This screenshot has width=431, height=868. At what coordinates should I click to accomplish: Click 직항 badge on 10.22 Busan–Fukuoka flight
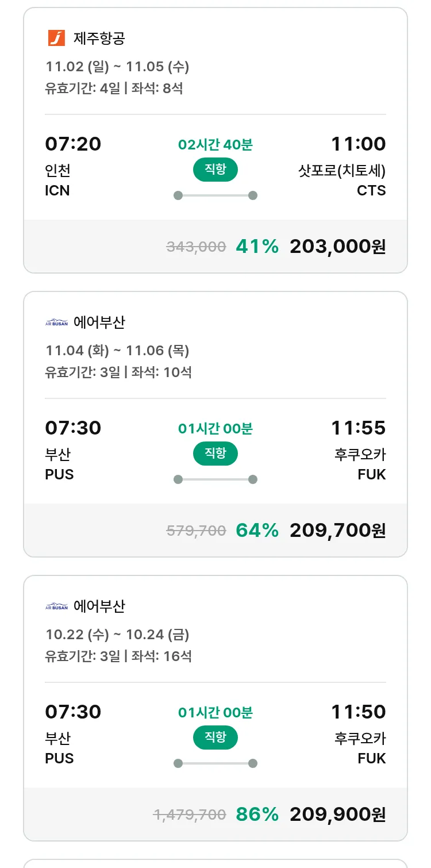(215, 738)
